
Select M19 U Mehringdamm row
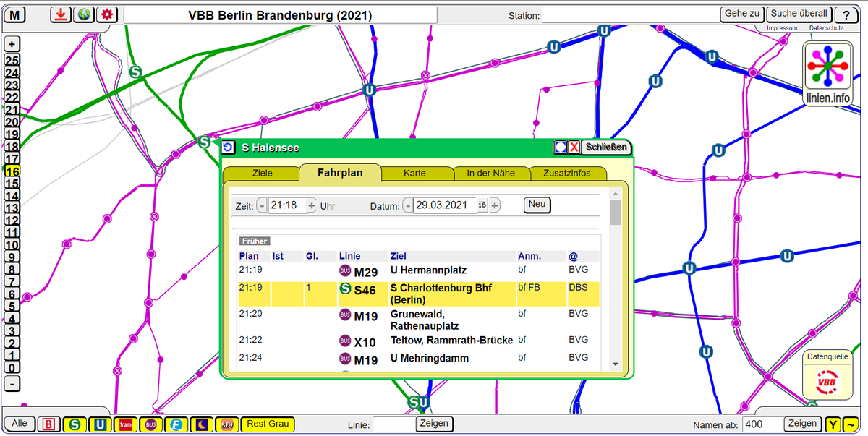(419, 359)
